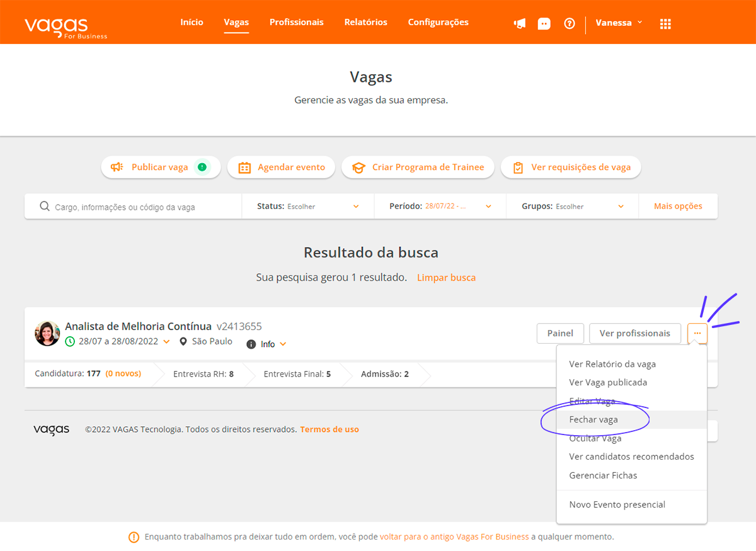The width and height of the screenshot is (756, 551).
Task: Click the (0 novos) candidates label
Action: coord(123,373)
